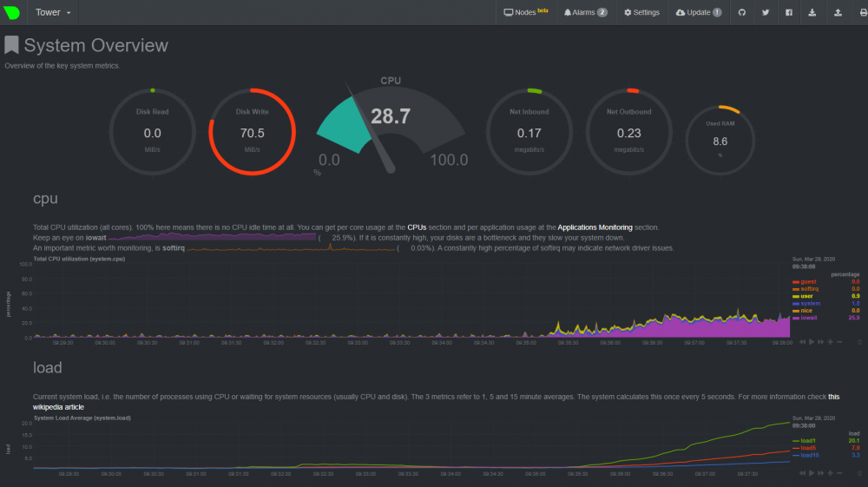Click the import snapshot download icon
This screenshot has height=487, width=868.
pos(812,12)
